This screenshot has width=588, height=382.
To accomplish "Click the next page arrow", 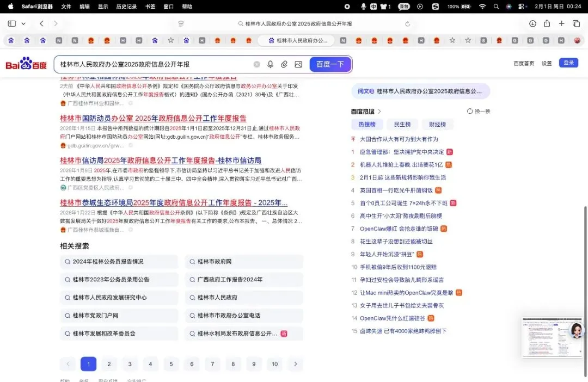I will click(x=296, y=364).
